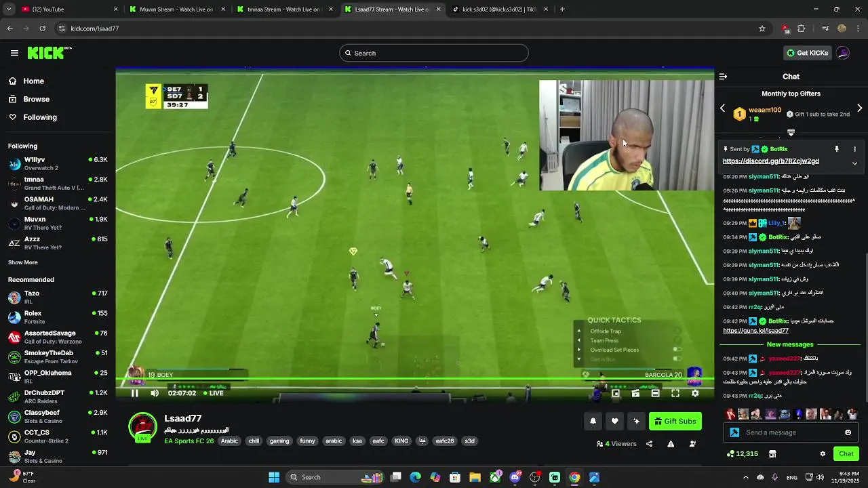Viewport: 868px width, 488px height.
Task: Expand the top gifters leaderboard
Action: tap(791, 132)
